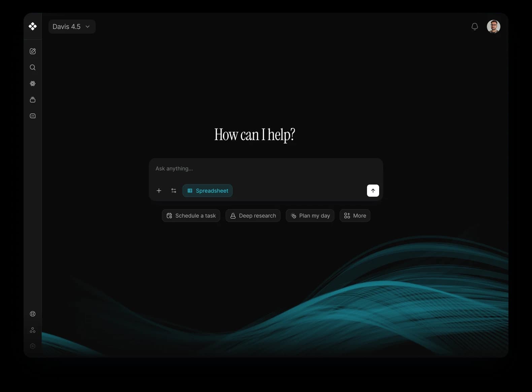Toggle the Spreadsheet mode chip
The image size is (532, 392).
(x=207, y=191)
